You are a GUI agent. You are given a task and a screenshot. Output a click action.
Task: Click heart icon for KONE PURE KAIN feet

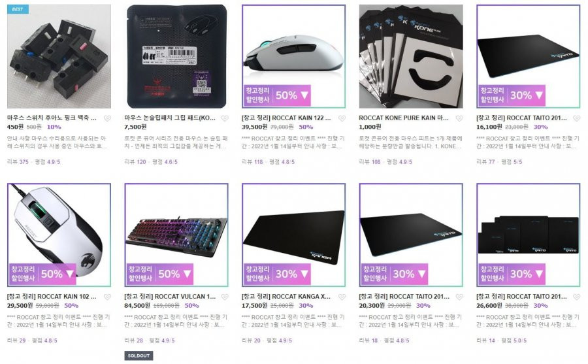[x=459, y=118]
